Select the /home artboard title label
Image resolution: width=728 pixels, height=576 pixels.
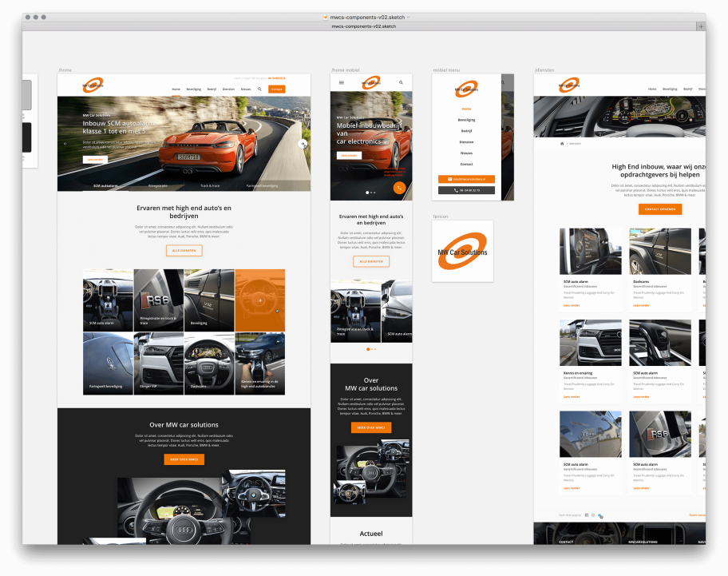(x=65, y=70)
